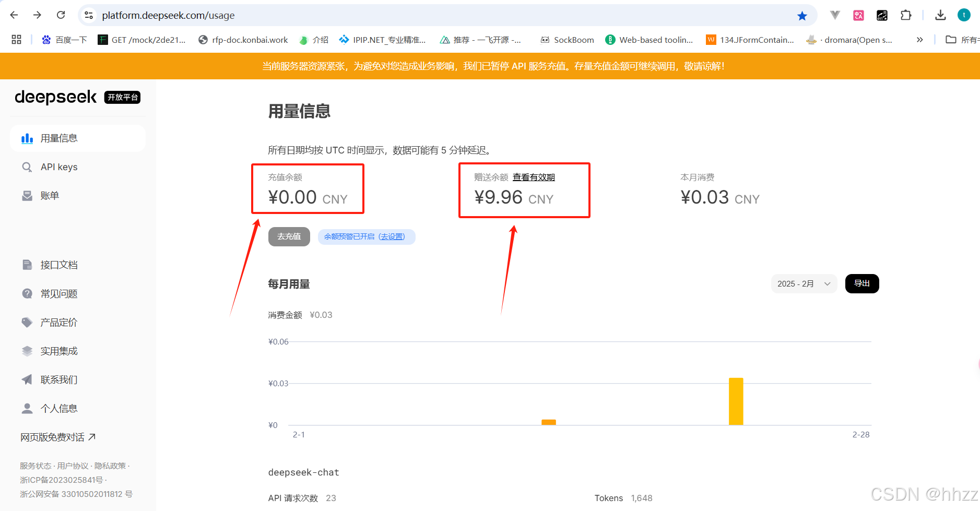Viewport: 980px width, 511px height.
Task: Go forward with the browser forward arrow
Action: click(37, 15)
